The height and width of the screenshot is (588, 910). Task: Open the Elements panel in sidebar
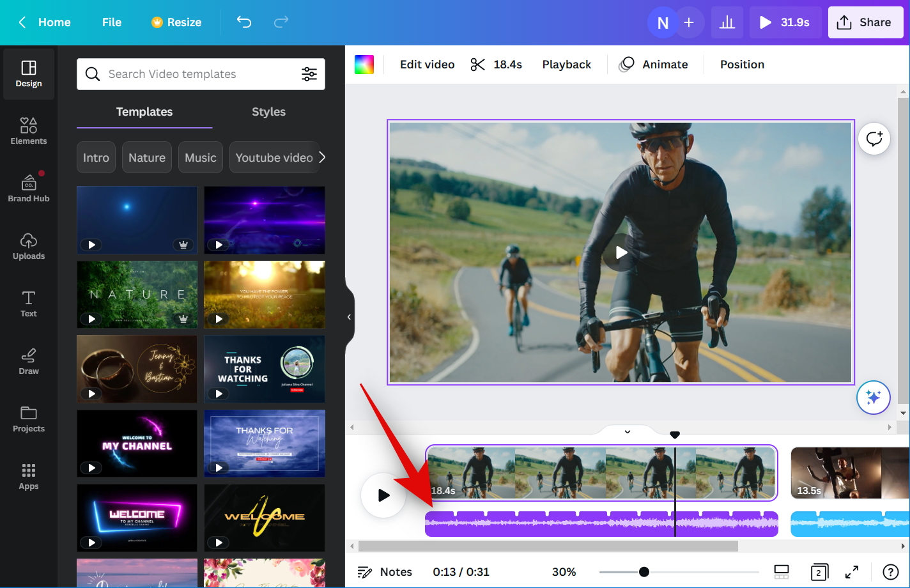(29, 131)
